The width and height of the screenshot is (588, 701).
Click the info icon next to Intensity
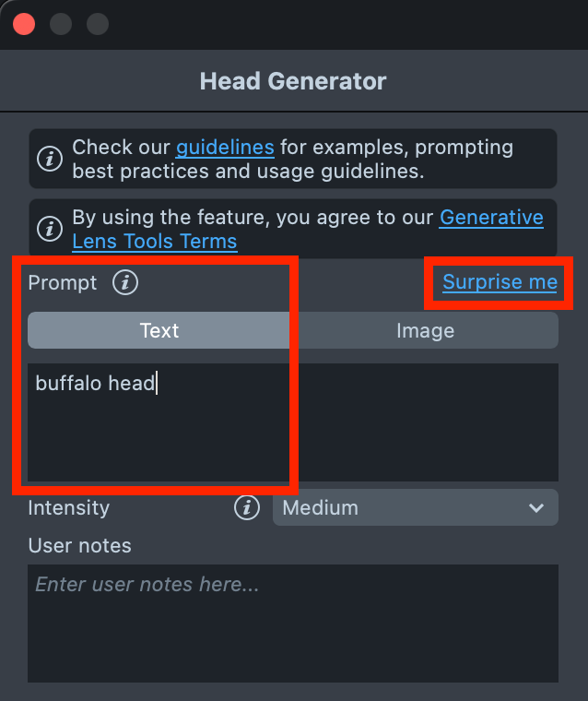point(246,507)
